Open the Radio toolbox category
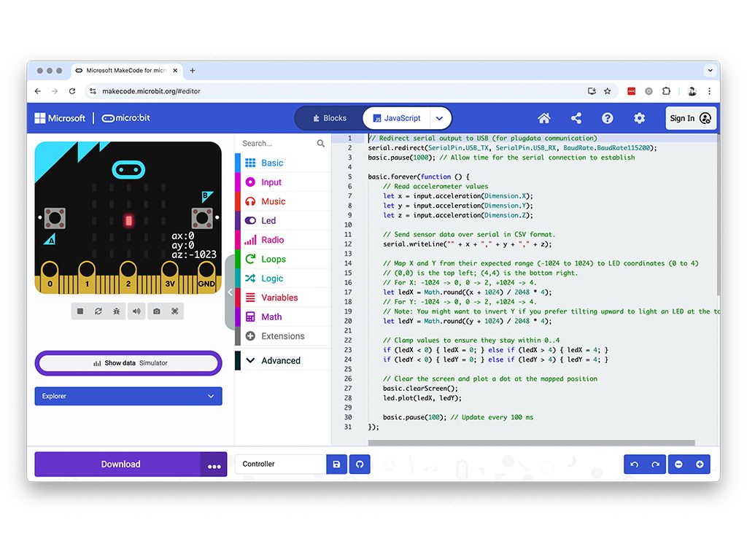 [x=272, y=240]
